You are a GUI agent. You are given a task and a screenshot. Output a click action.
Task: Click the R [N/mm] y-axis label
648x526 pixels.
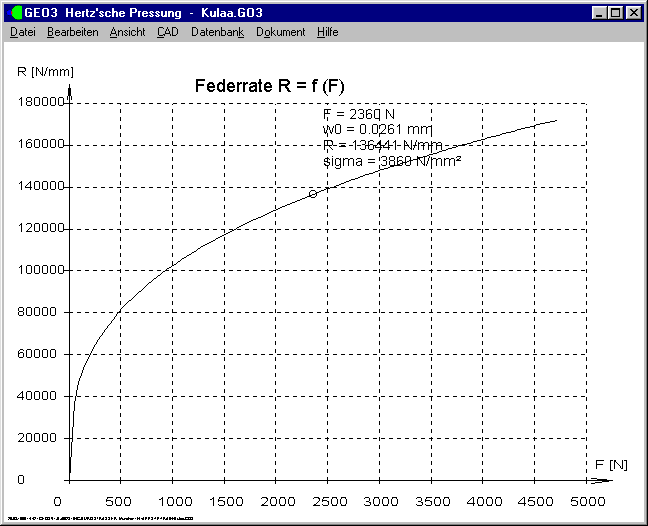click(x=45, y=71)
